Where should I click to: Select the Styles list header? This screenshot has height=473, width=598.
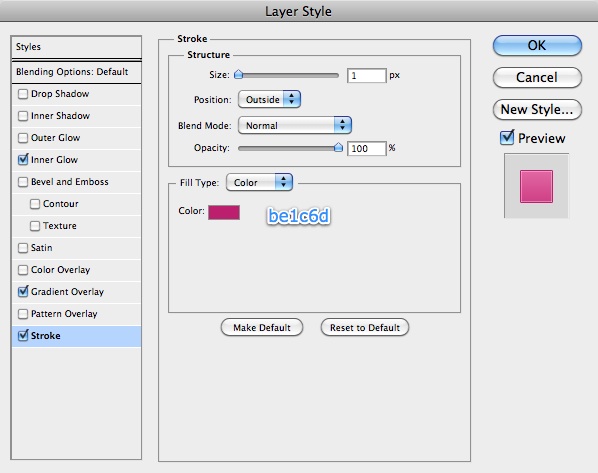point(76,47)
